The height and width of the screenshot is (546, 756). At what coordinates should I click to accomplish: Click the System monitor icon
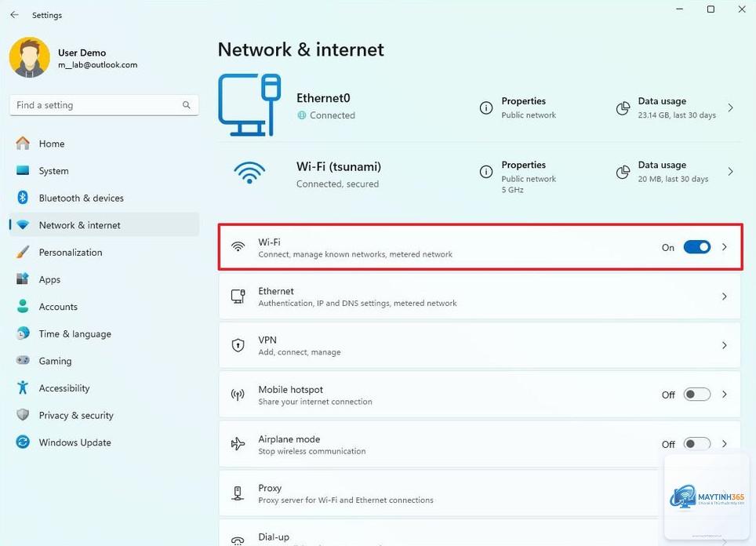pos(23,170)
